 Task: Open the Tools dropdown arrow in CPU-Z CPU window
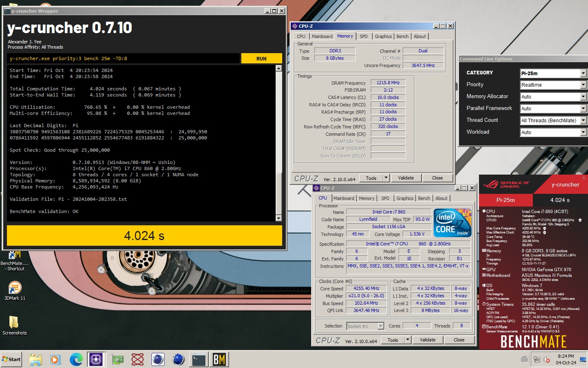tap(408, 340)
